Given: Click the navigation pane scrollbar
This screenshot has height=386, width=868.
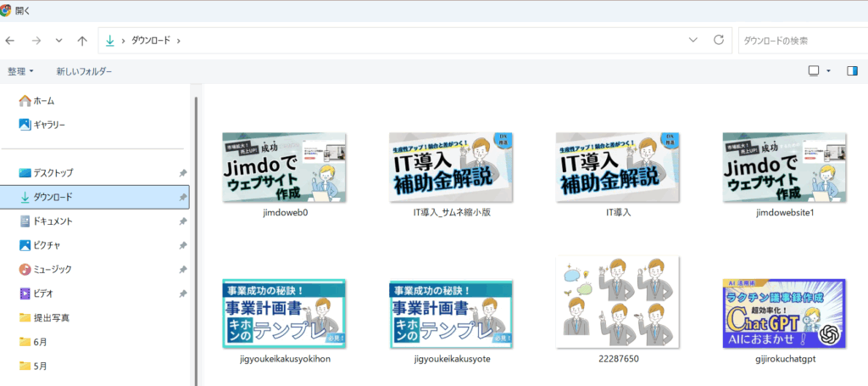Looking at the screenshot, I should click(x=196, y=241).
